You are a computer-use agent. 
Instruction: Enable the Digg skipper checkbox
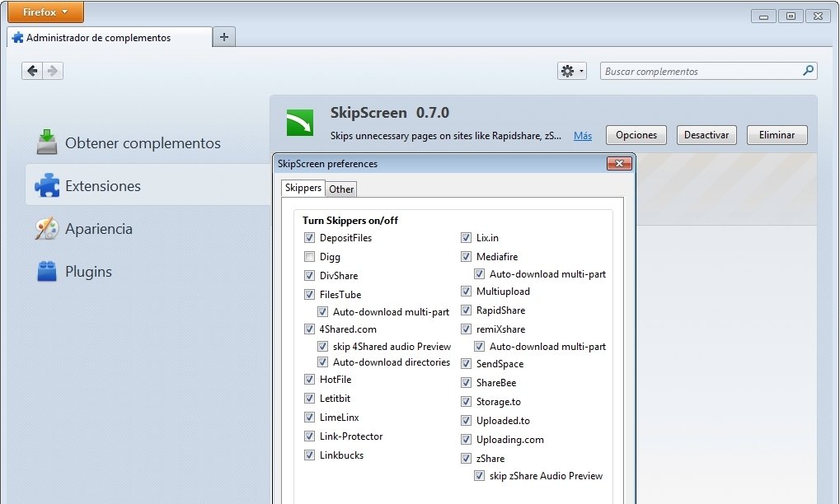309,256
